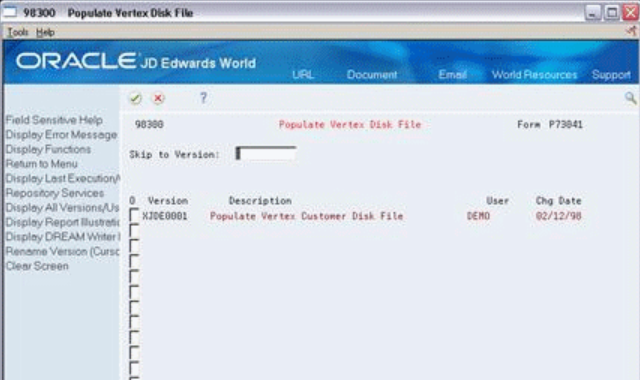Minimize the Populate Vertex Disk File window
The height and width of the screenshot is (380, 640).
click(593, 13)
